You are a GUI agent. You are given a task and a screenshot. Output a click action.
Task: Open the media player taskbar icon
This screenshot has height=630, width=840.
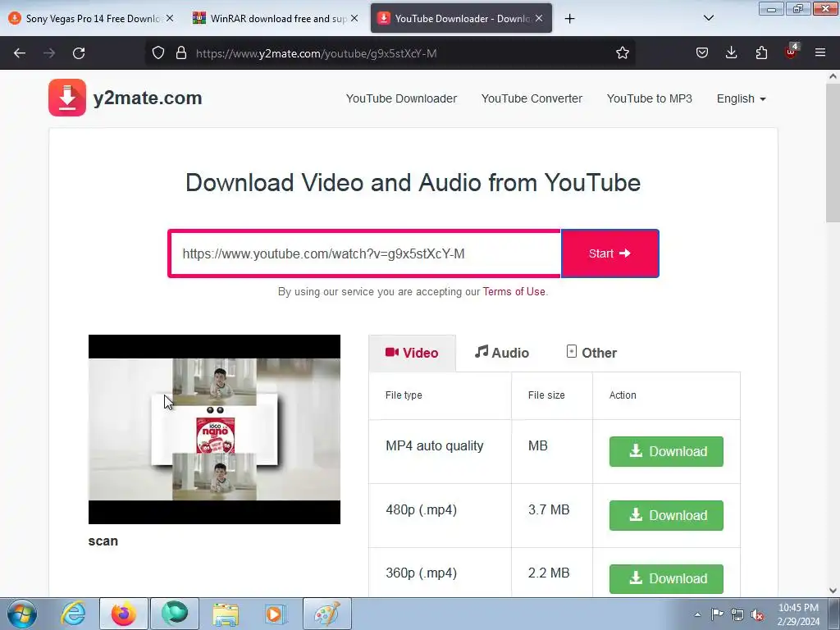276,614
